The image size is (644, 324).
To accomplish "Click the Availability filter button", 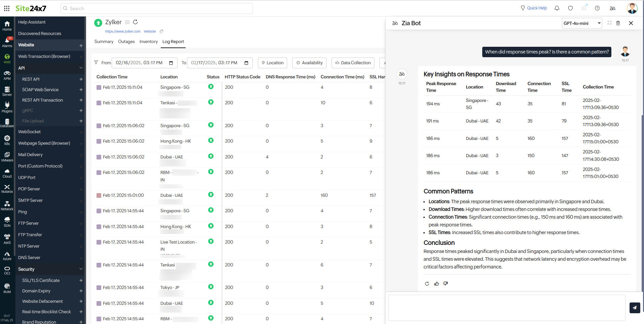I will click(309, 63).
